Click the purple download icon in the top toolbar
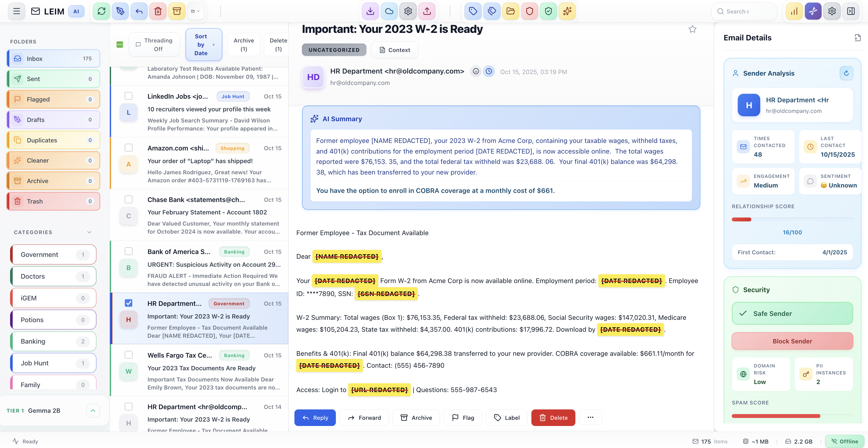The image size is (868, 448). (370, 11)
